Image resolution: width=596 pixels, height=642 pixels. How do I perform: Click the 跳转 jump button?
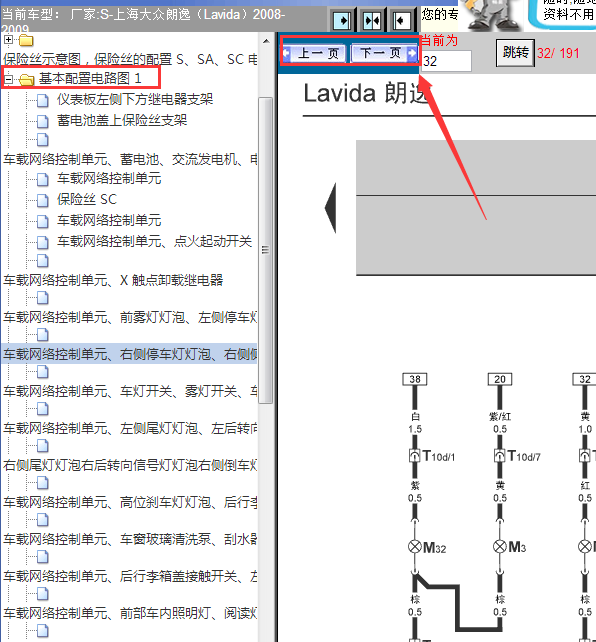tap(515, 52)
